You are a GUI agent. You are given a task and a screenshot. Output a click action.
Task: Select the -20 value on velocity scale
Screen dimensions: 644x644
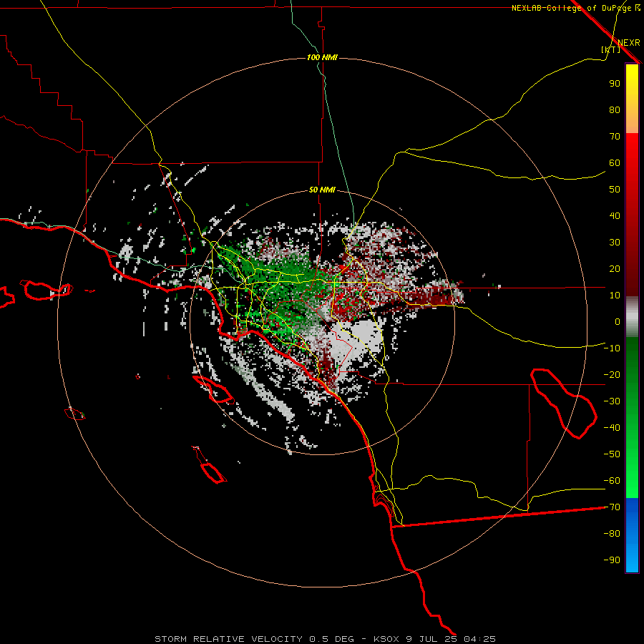(x=612, y=375)
